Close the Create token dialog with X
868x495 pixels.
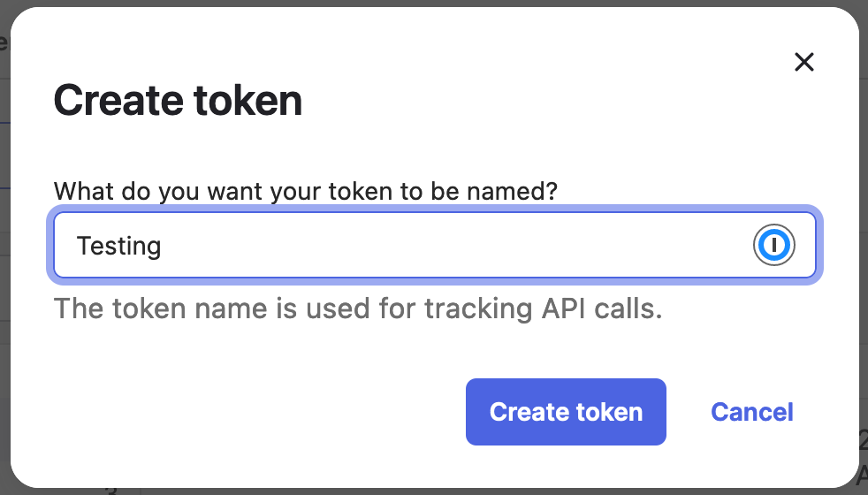(803, 62)
